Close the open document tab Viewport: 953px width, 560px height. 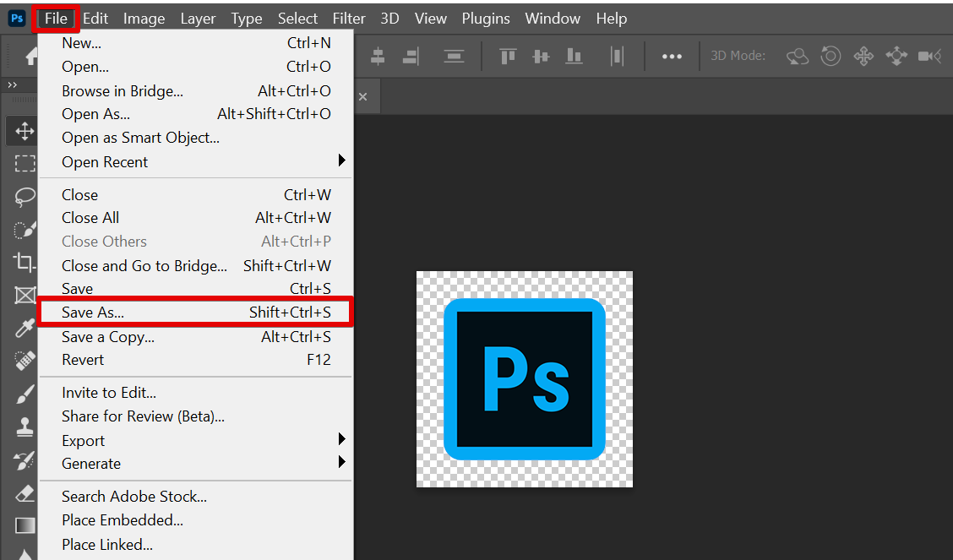(x=363, y=97)
